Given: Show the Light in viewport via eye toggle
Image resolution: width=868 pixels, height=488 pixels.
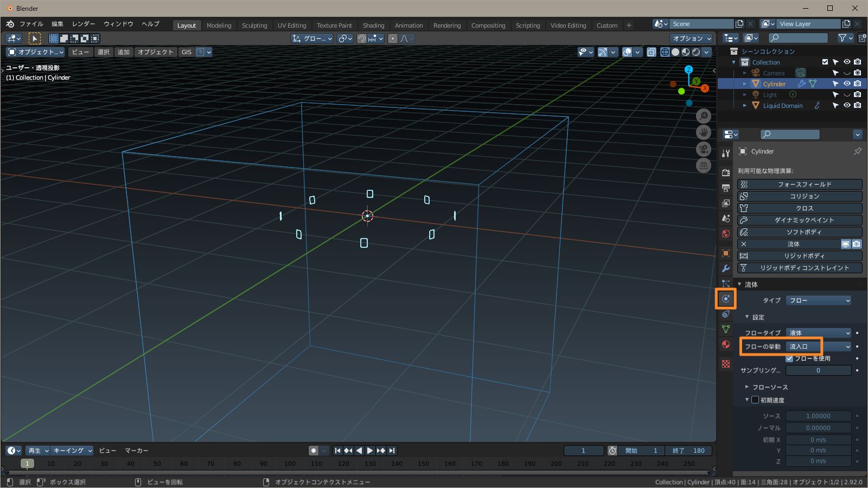Looking at the screenshot, I should (847, 94).
